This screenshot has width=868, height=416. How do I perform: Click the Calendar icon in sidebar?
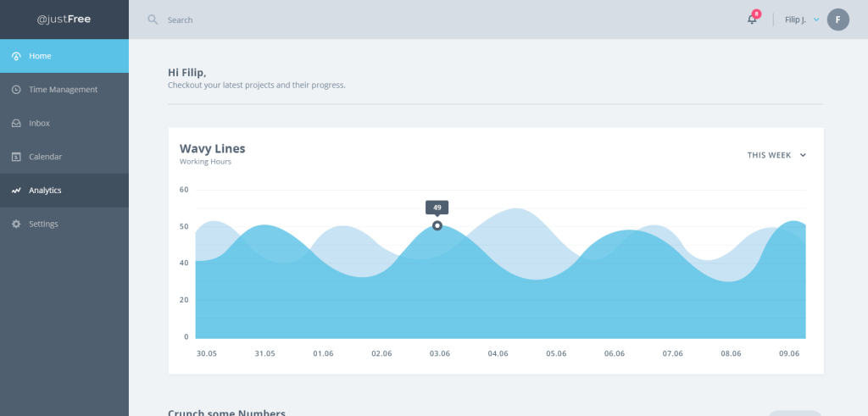(16, 157)
